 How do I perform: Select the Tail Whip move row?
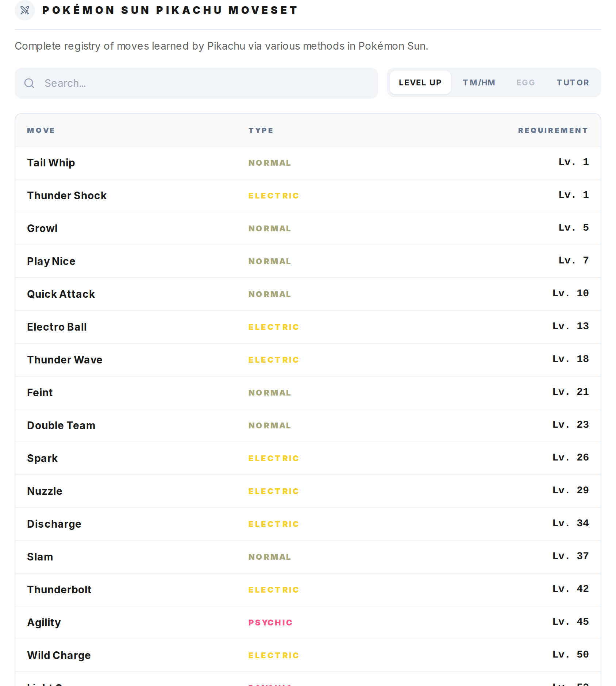[x=308, y=163]
